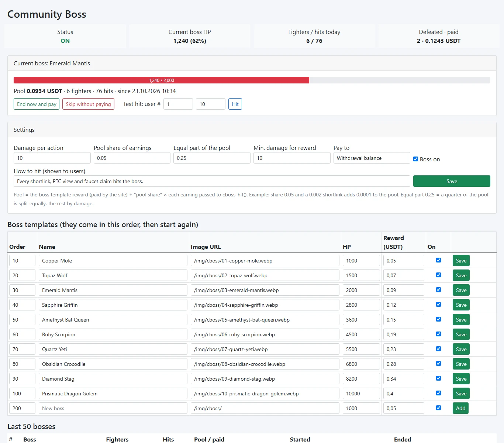This screenshot has height=443, width=504.
Task: Edit the Pool share of earnings field
Action: (132, 158)
